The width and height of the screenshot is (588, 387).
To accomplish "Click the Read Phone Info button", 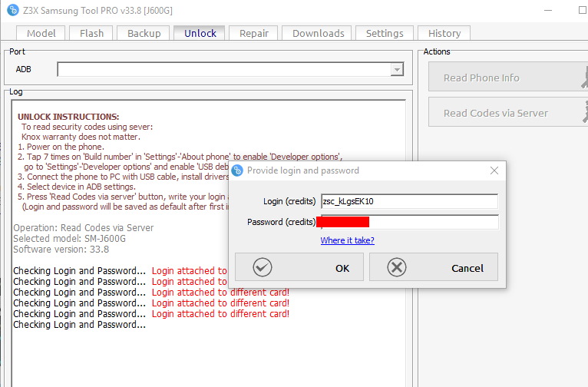I will pos(508,77).
